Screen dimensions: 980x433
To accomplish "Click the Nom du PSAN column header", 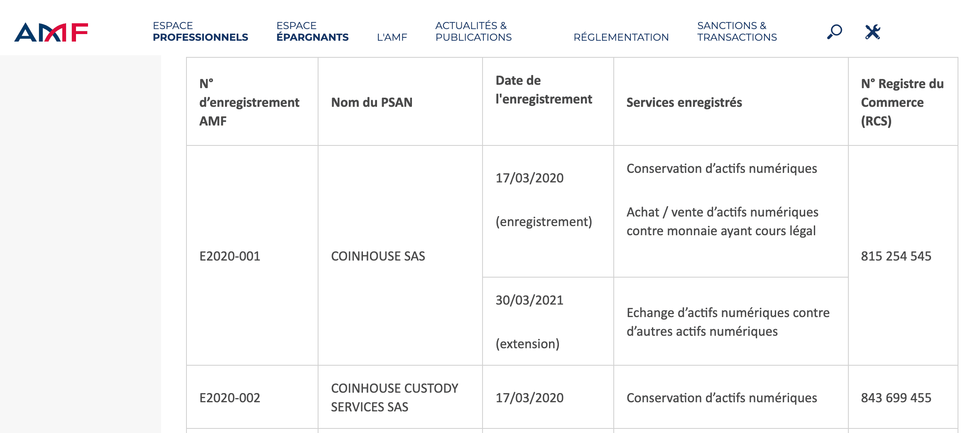I will (x=372, y=102).
